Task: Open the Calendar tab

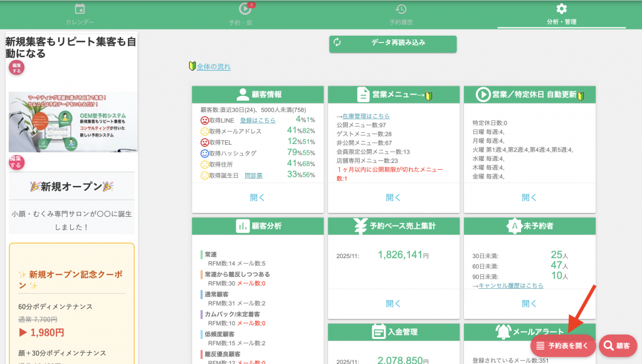Action: pyautogui.click(x=80, y=14)
